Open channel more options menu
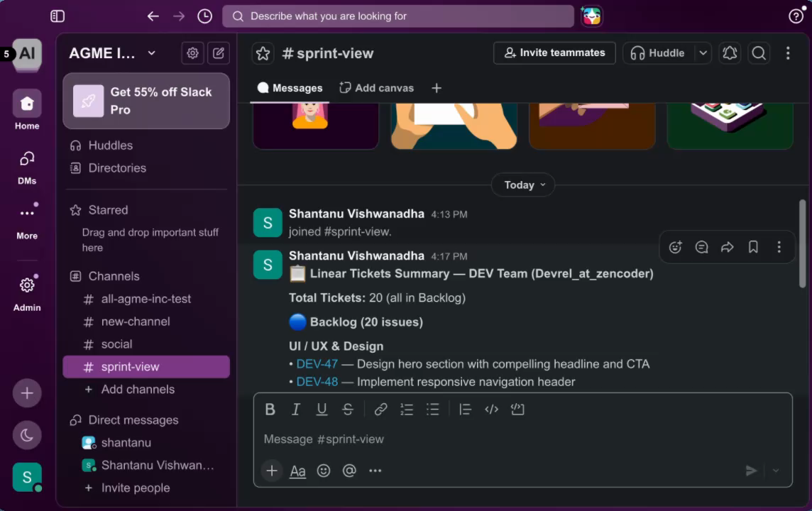The width and height of the screenshot is (812, 511). pos(788,53)
